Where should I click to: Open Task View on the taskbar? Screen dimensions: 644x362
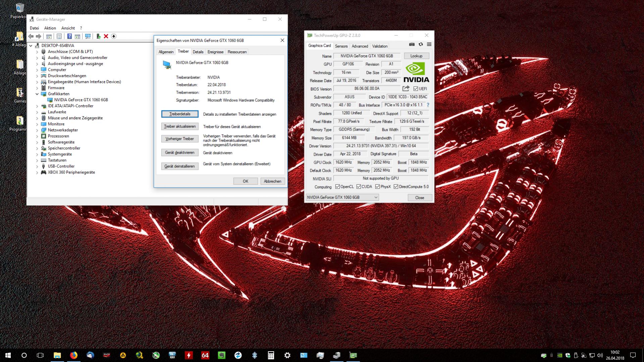[x=40, y=355]
